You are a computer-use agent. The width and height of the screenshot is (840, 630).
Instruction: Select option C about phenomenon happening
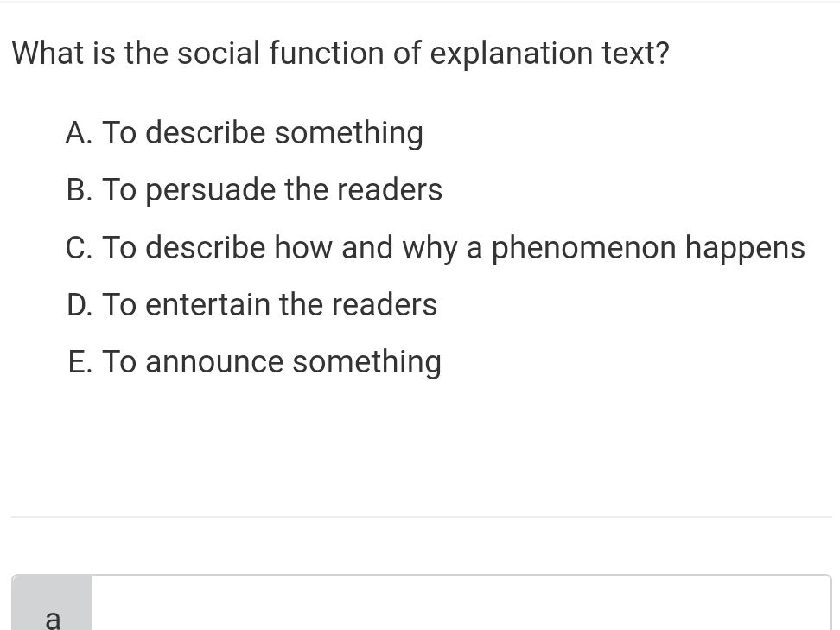pyautogui.click(x=435, y=247)
